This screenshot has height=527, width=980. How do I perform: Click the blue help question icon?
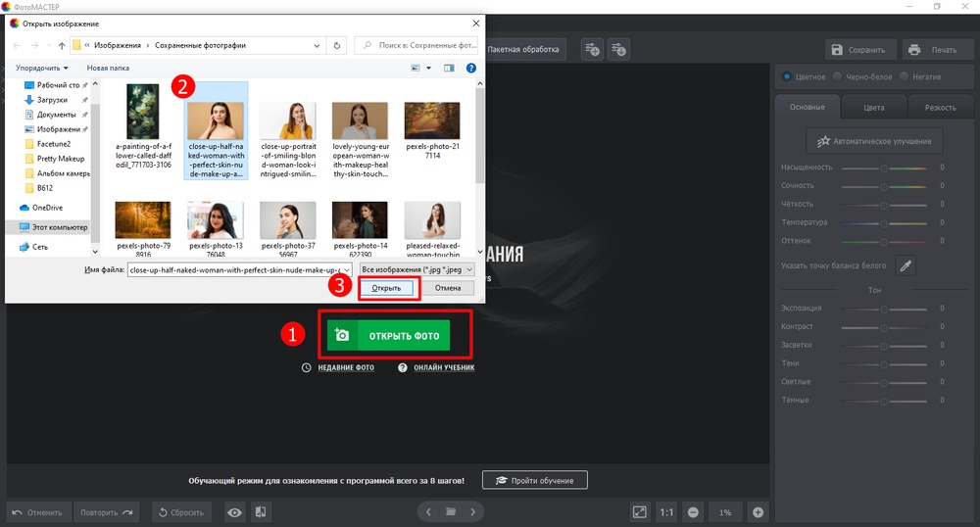point(471,68)
